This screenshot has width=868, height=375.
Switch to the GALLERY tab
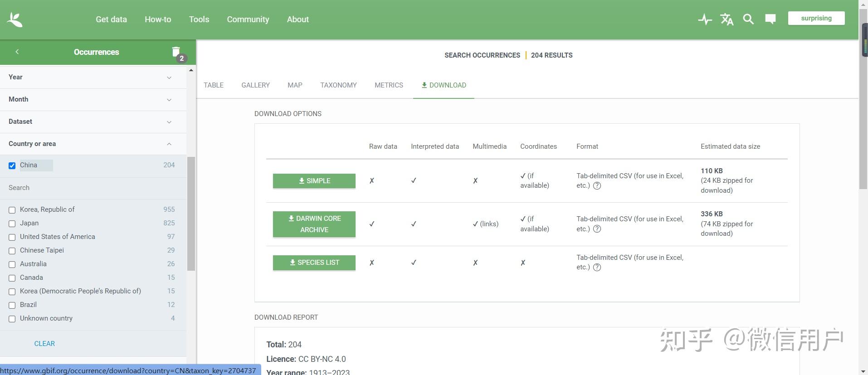[x=255, y=85]
